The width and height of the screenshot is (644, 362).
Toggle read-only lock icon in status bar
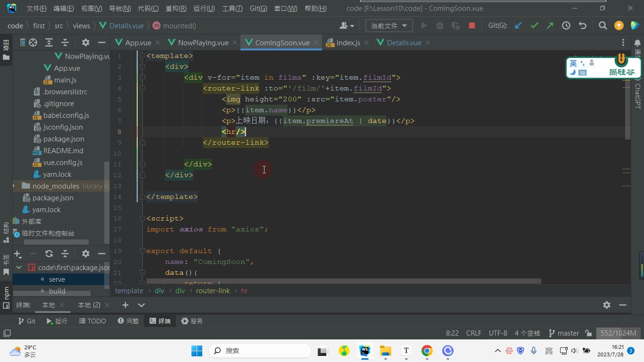point(588,333)
